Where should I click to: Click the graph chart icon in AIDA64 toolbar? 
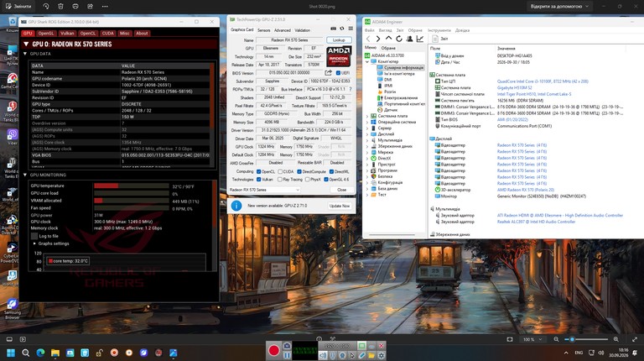pyautogui.click(x=420, y=39)
